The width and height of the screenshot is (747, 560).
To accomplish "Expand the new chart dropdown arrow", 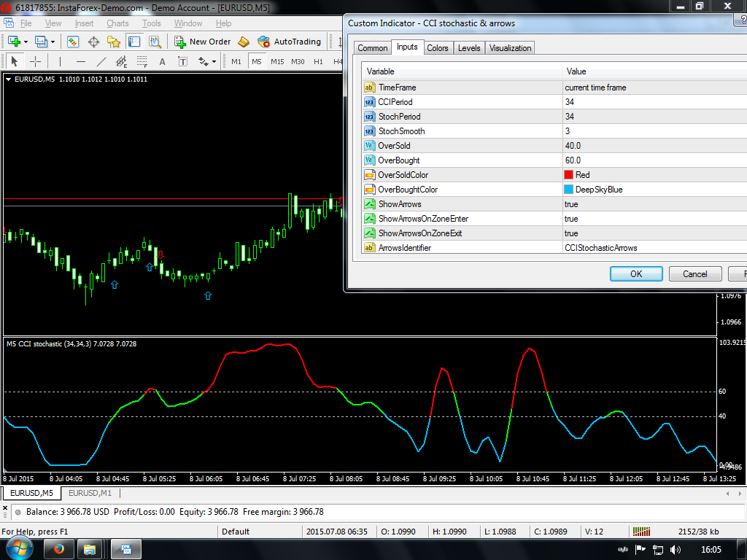I will 26,42.
